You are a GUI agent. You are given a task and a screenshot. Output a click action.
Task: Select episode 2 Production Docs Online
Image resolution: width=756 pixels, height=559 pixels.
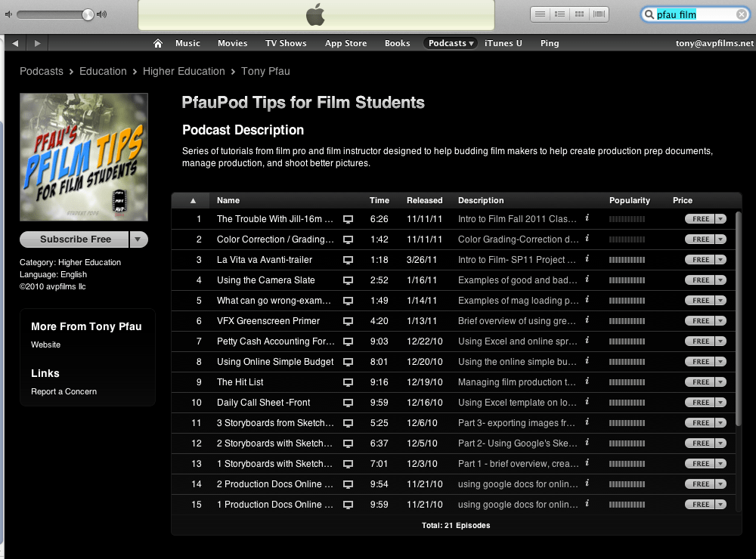click(x=453, y=483)
